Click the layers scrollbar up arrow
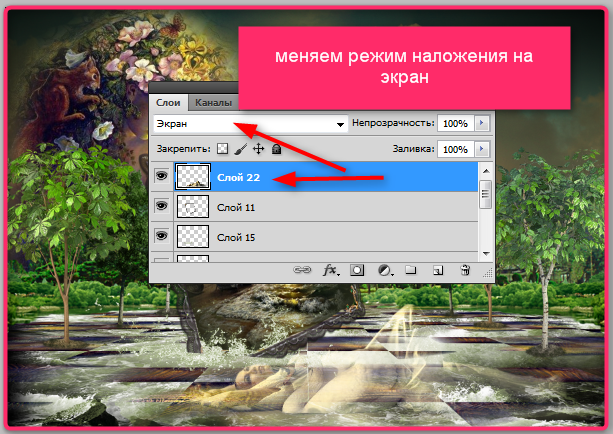This screenshot has width=613, height=434. point(486,171)
